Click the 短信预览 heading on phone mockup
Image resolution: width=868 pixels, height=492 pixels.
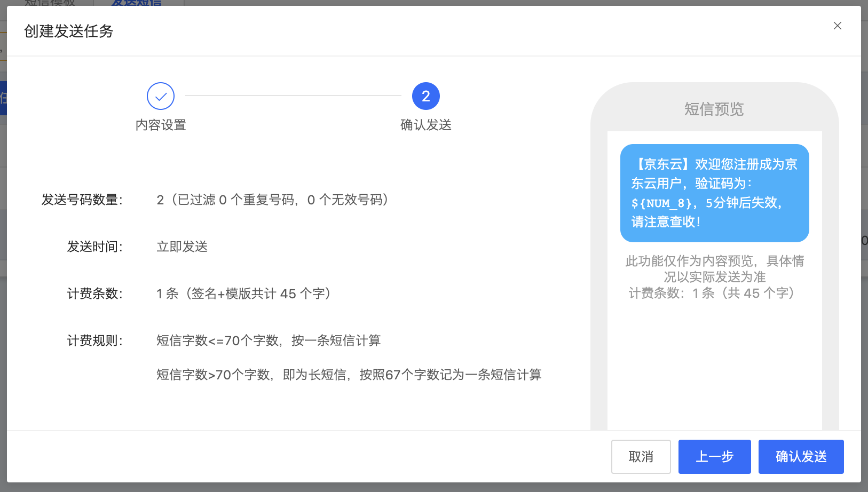[714, 109]
